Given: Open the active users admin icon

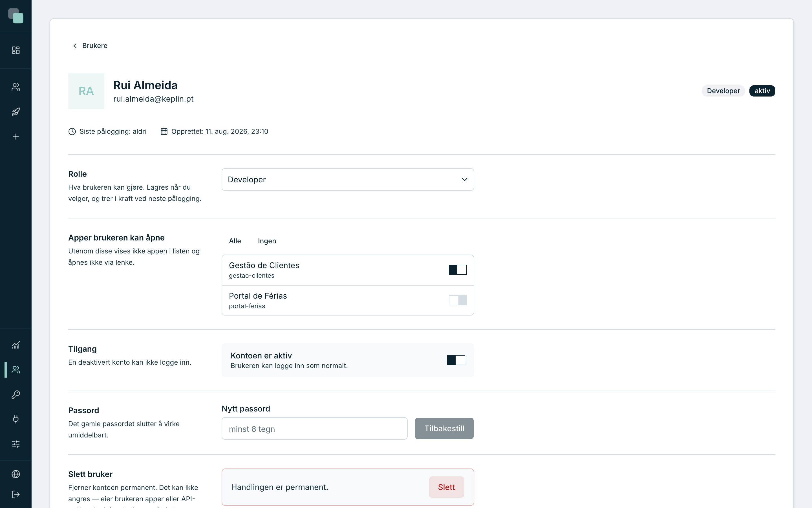Looking at the screenshot, I should (x=16, y=370).
